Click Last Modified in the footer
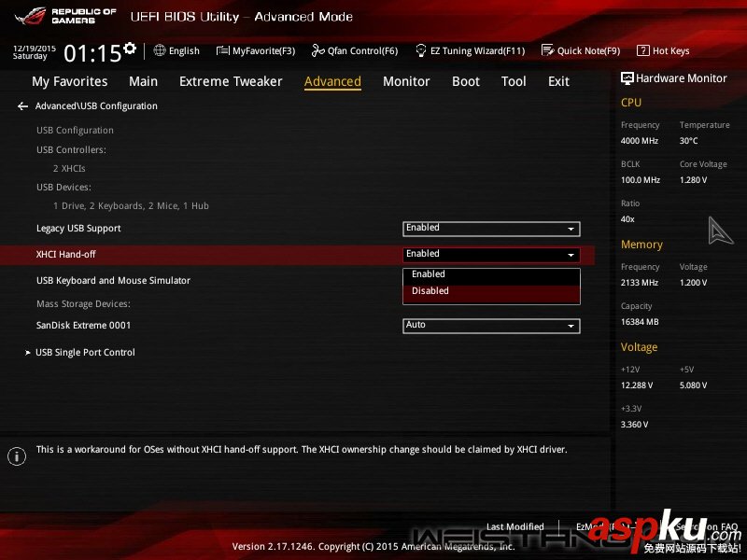747x560 pixels. (x=515, y=526)
